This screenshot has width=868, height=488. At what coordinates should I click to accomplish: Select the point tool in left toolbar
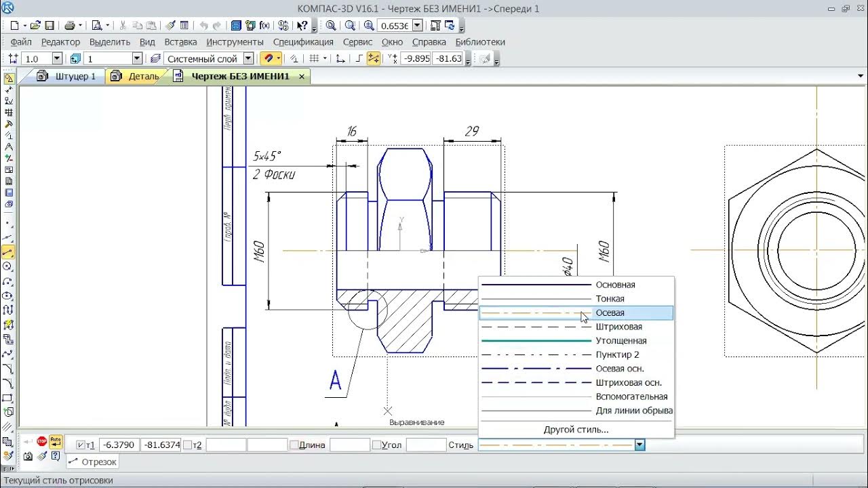pyautogui.click(x=8, y=223)
